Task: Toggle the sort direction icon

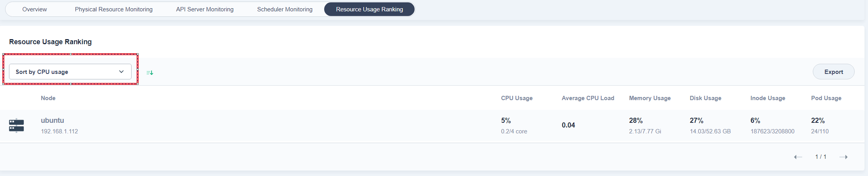Action: (150, 72)
